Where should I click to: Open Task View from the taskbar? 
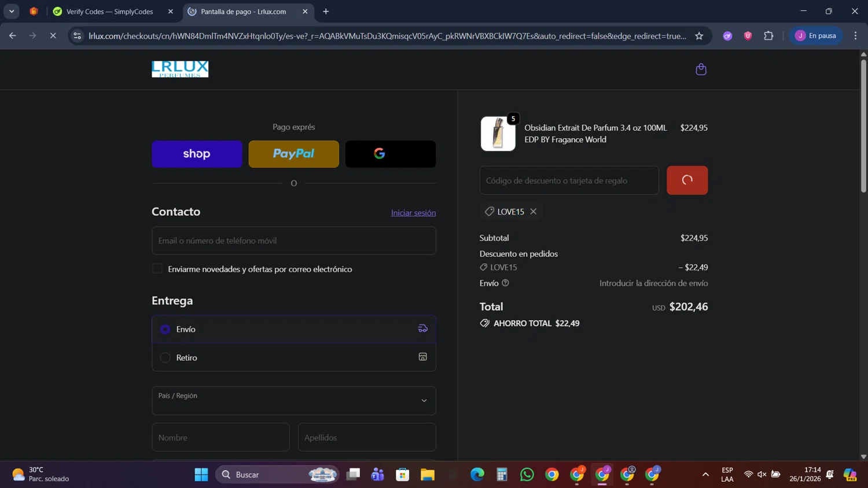(353, 475)
